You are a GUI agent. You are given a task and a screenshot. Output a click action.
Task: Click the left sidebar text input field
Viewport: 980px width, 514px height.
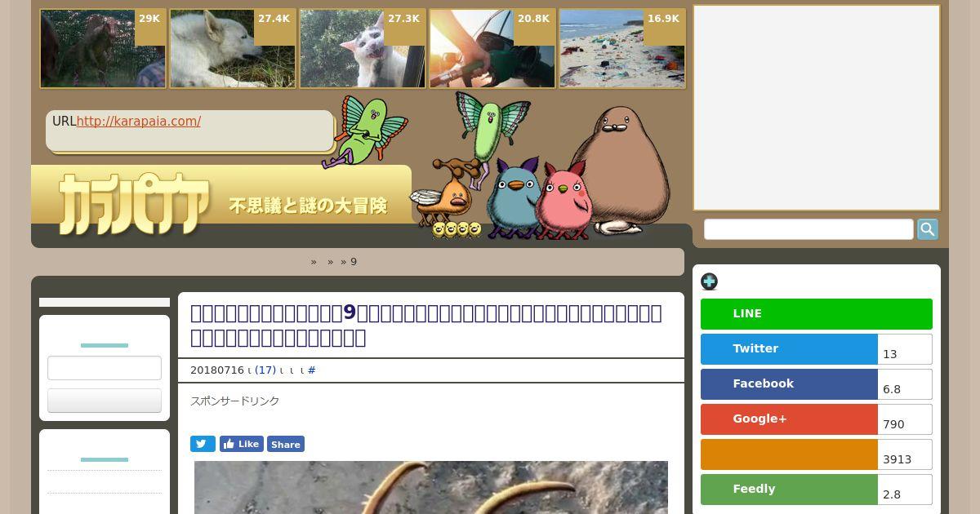pos(105,368)
